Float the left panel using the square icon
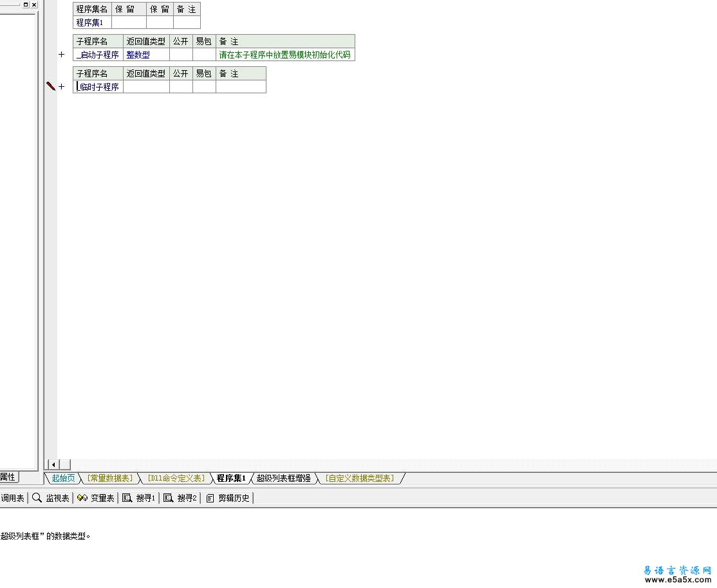Viewport: 717px width, 588px height. coord(26,5)
